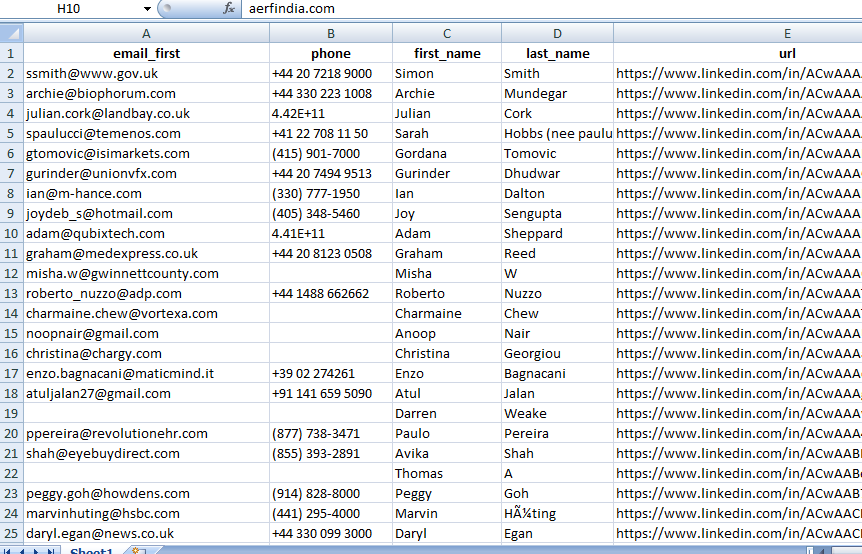862x554 pixels.
Task: Select column E header
Action: 738,34
